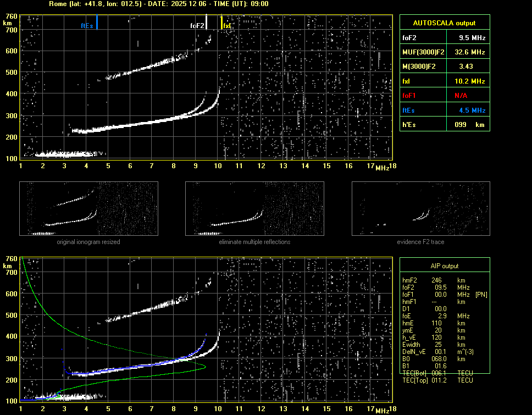Select the blue ftEs value 4.5 MHz
The width and height of the screenshot is (532, 415).
[x=472, y=110]
